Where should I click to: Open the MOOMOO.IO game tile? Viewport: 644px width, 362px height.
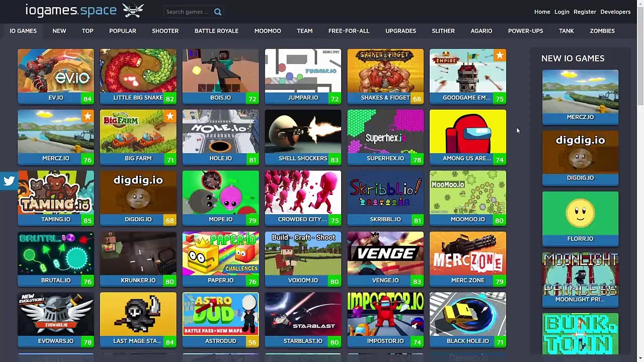click(468, 198)
